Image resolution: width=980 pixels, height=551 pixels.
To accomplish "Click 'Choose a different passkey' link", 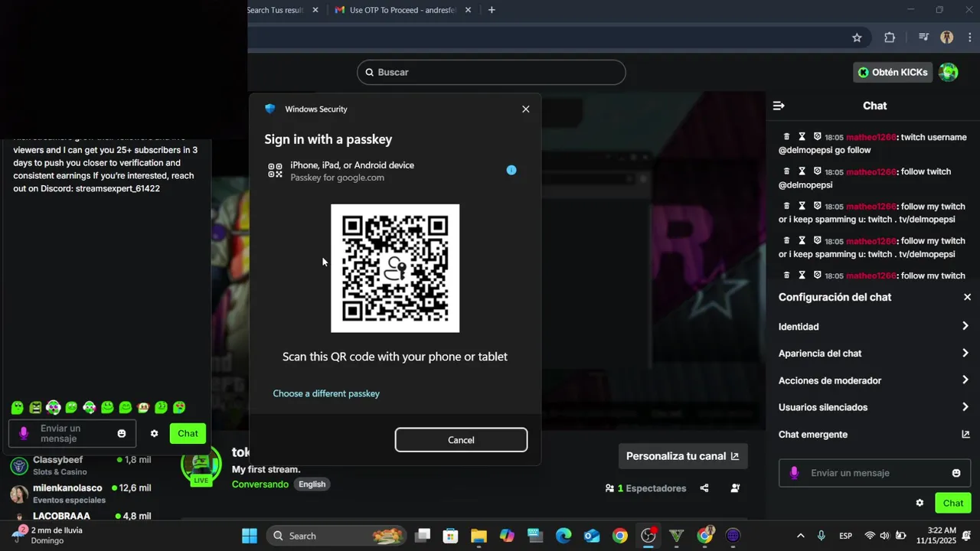I will [x=326, y=393].
